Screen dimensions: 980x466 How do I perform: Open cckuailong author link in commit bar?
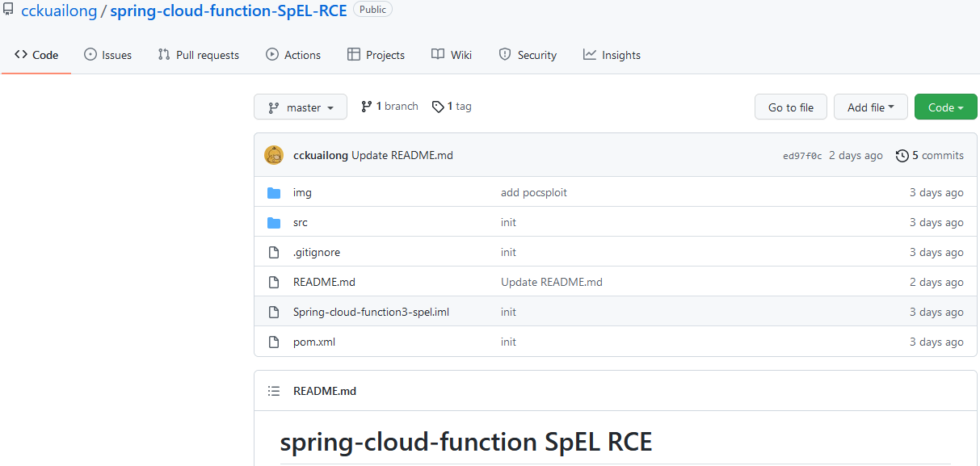[321, 155]
